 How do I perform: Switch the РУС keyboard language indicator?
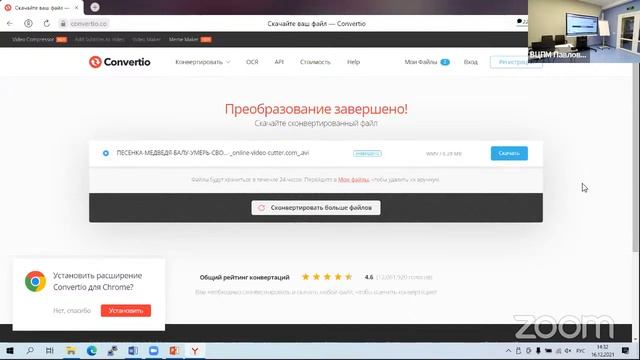coord(580,351)
